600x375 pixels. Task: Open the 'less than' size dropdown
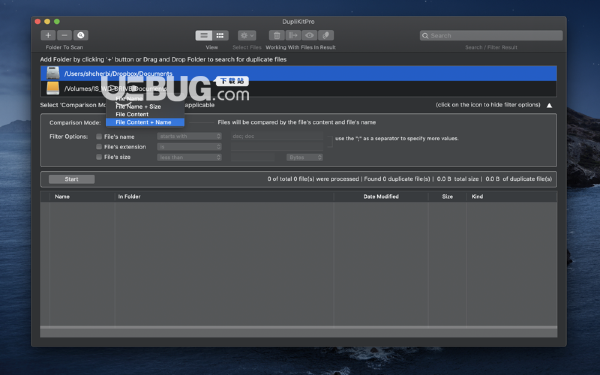click(x=189, y=157)
